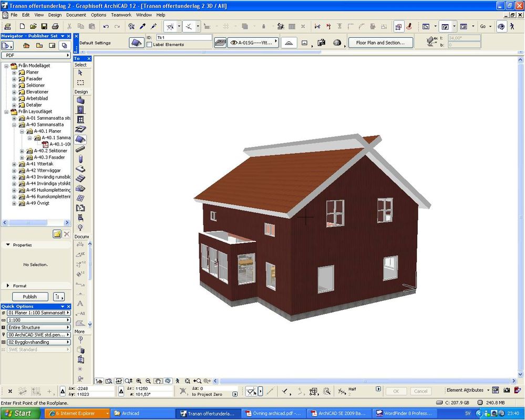Click the ID field containing Tk1
The image size is (525, 420).
coord(184,37)
